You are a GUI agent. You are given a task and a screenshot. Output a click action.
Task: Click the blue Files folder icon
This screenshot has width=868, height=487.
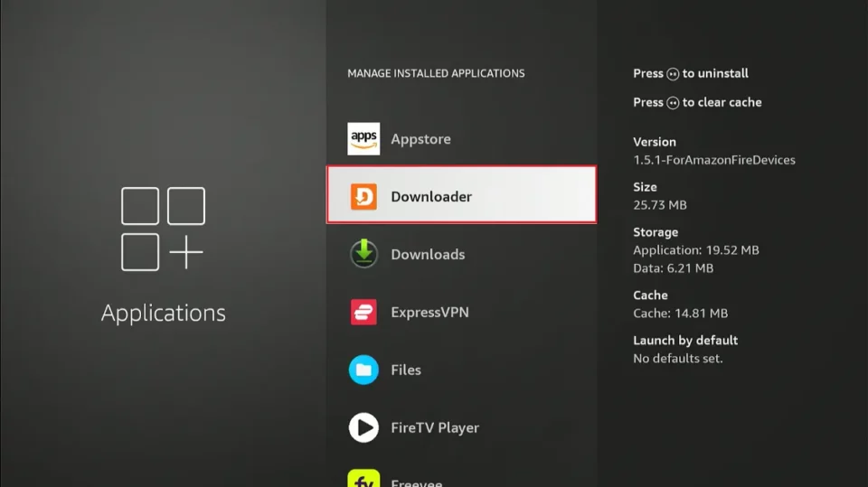point(363,370)
